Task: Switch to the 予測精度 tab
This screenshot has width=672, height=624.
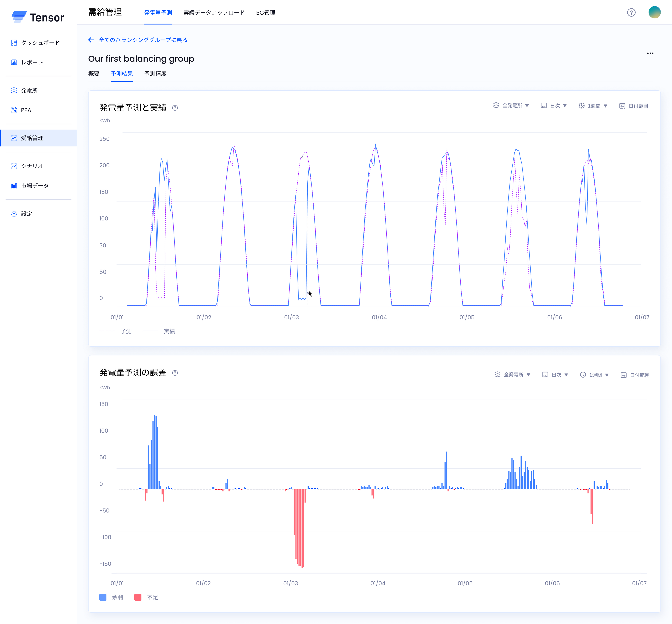Action: click(155, 74)
